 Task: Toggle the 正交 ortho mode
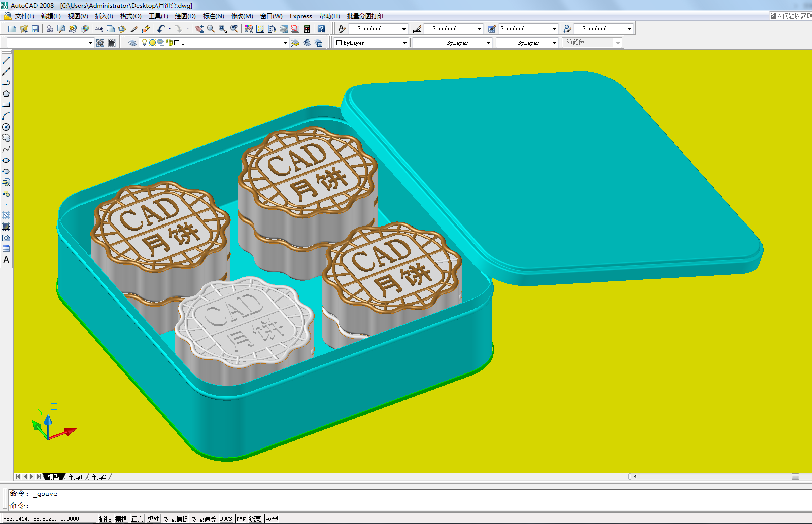click(138, 519)
